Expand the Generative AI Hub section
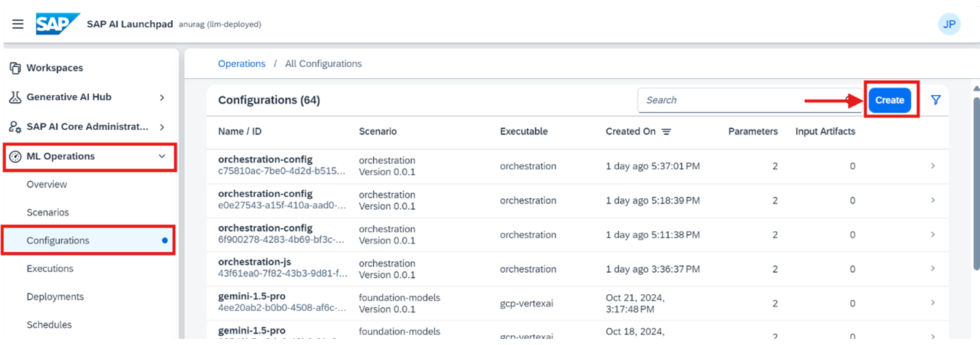This screenshot has width=980, height=345. [x=162, y=97]
